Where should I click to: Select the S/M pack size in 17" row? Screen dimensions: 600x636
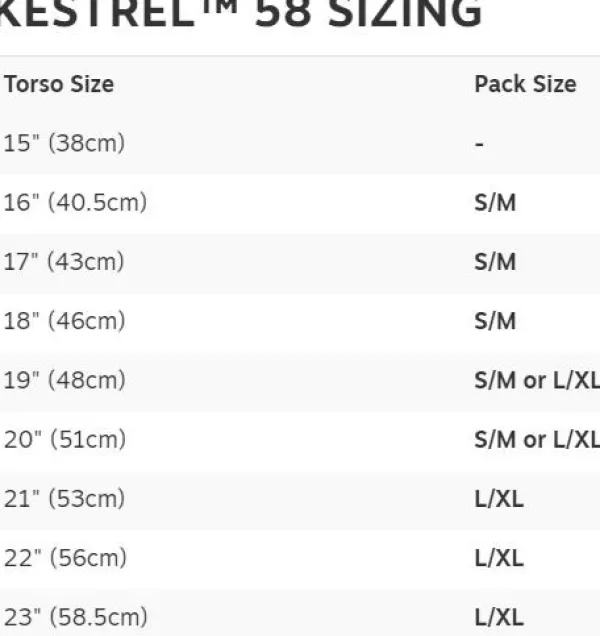click(x=495, y=262)
